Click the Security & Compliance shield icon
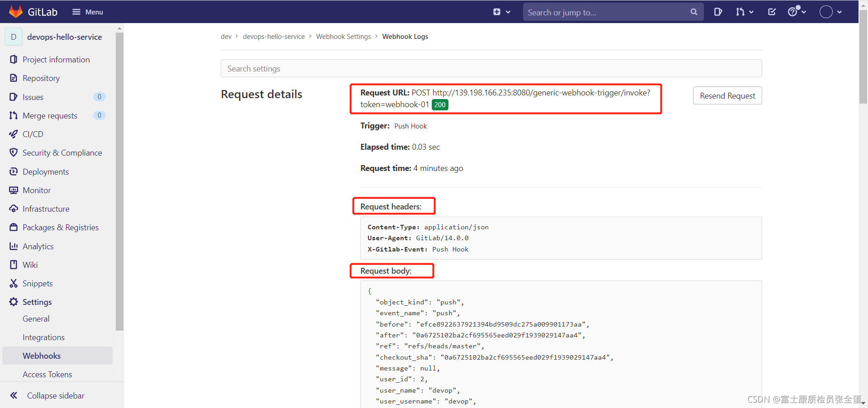This screenshot has width=868, height=408. [14, 152]
